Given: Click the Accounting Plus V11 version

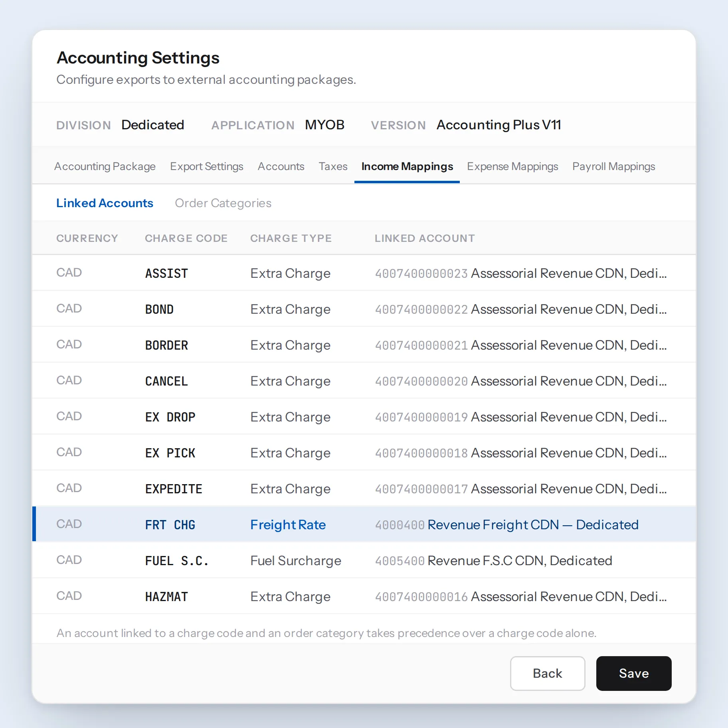Looking at the screenshot, I should click(x=499, y=125).
